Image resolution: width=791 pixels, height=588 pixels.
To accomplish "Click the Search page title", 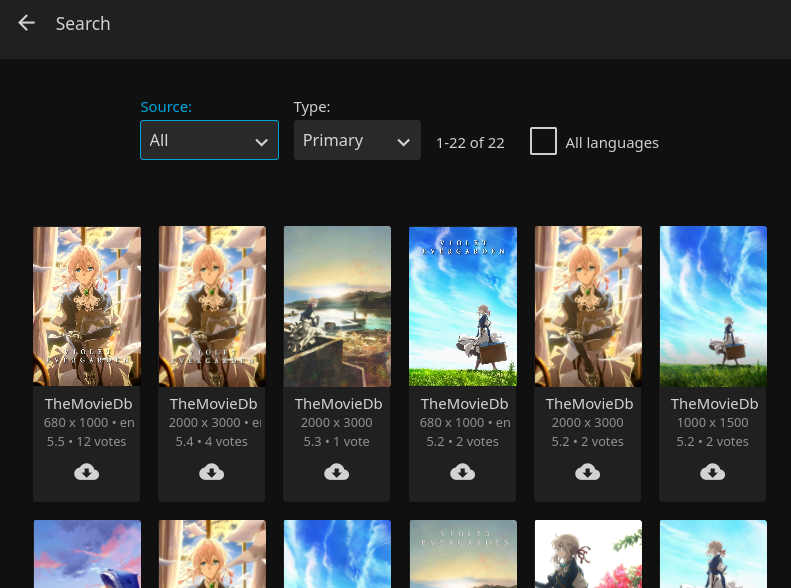I will point(83,24).
